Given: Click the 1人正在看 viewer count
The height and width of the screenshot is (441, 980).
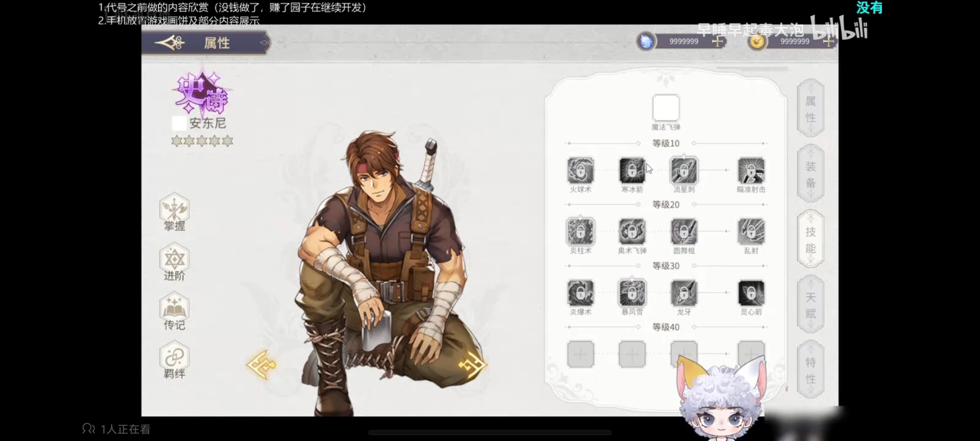Looking at the screenshot, I should [x=126, y=429].
